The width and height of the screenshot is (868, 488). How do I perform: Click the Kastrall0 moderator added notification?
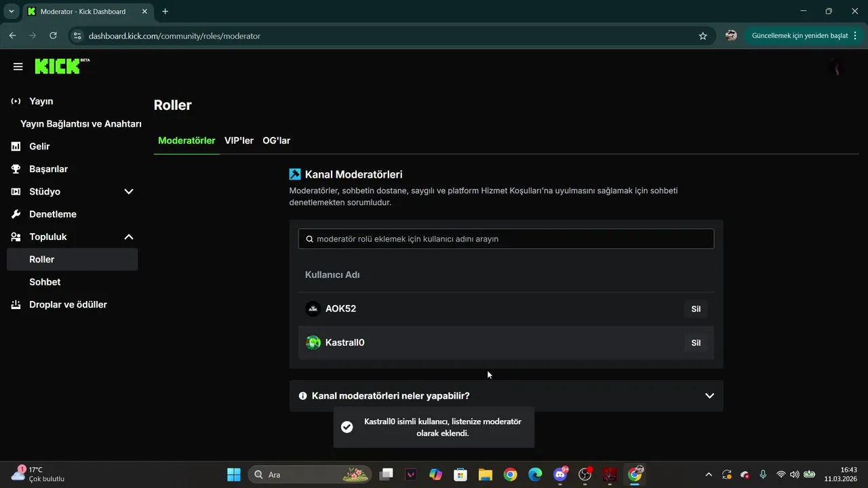tap(434, 427)
